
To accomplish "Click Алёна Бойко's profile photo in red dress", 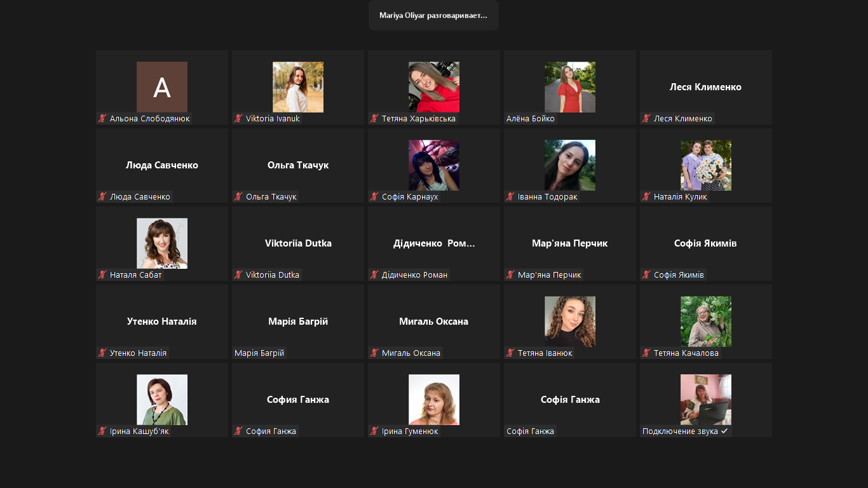I will coord(570,87).
